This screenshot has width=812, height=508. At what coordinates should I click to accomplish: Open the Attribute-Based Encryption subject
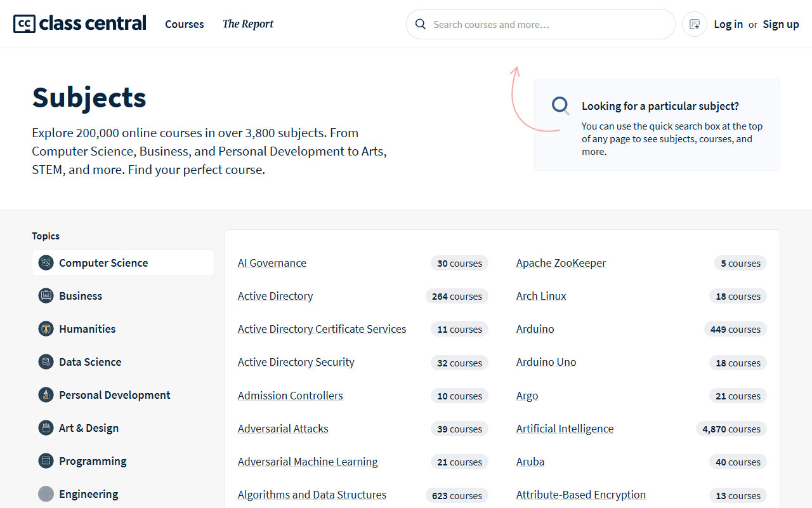click(581, 495)
